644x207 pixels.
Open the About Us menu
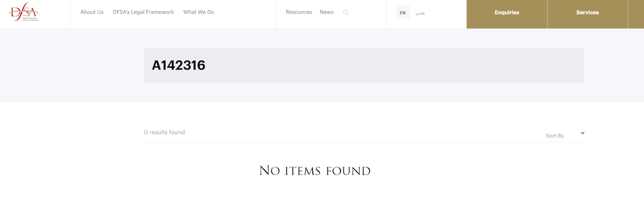[x=92, y=12]
